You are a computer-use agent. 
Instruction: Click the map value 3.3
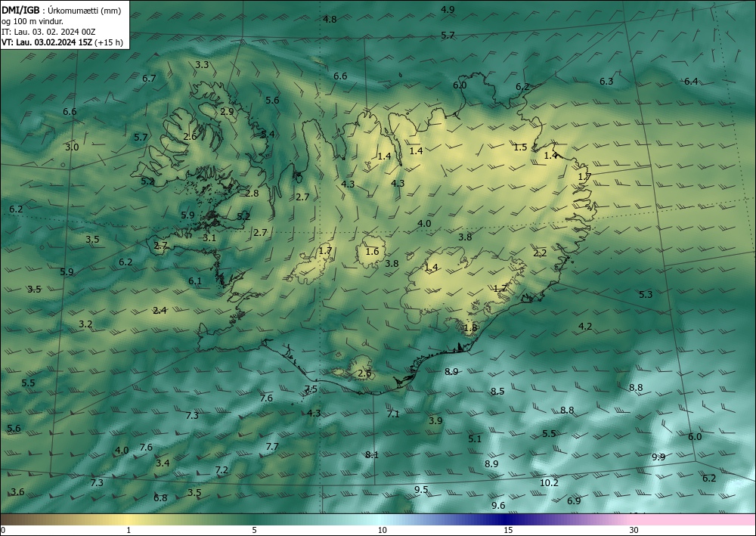click(x=202, y=64)
